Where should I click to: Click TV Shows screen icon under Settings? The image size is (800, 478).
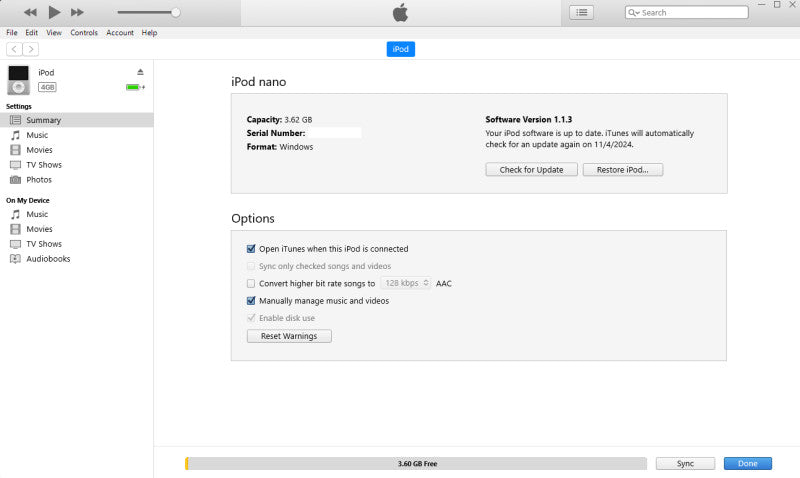click(x=16, y=165)
